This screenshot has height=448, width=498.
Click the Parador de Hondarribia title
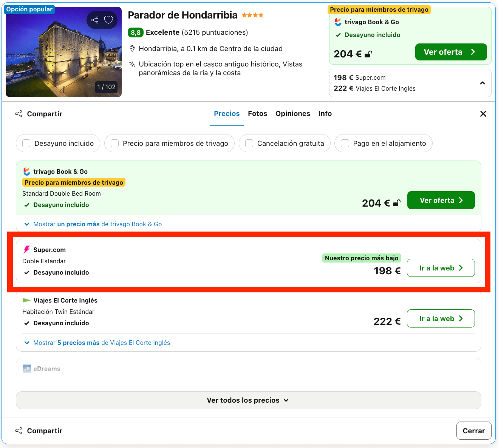(x=183, y=15)
